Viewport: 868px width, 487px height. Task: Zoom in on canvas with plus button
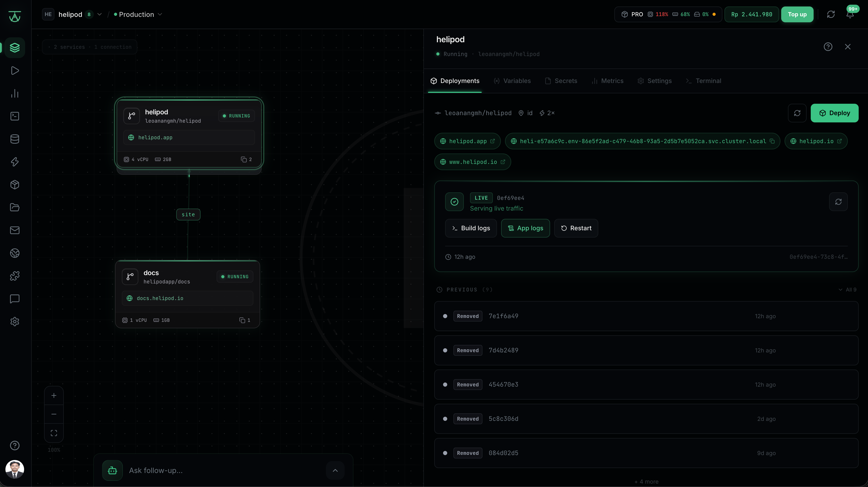pyautogui.click(x=54, y=395)
